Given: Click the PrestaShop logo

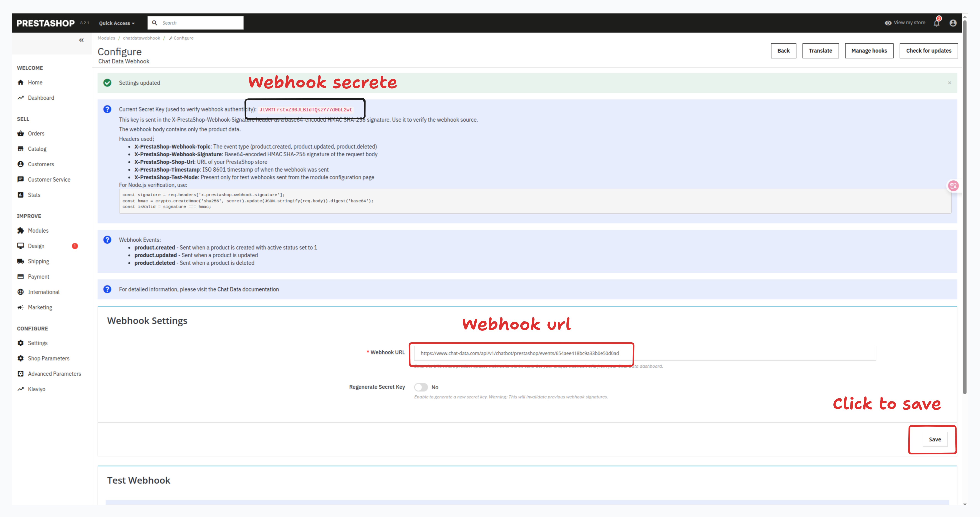Looking at the screenshot, I should click(x=46, y=23).
